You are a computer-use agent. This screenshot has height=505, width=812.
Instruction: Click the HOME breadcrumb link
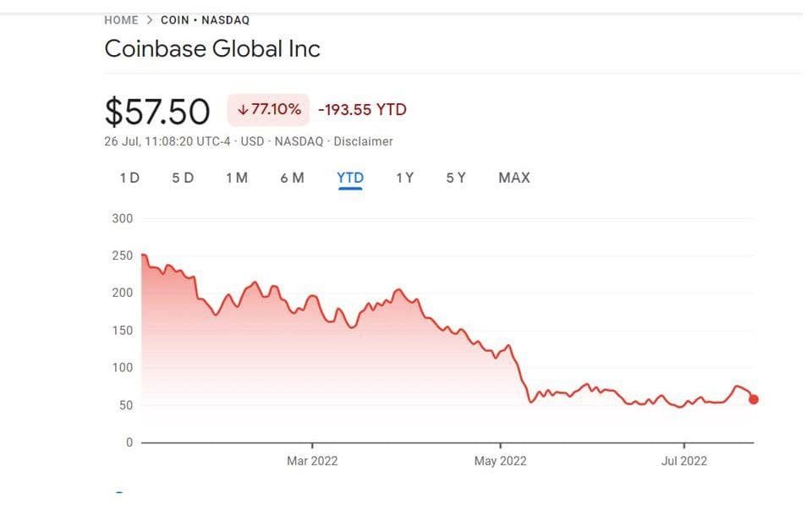[x=121, y=20]
